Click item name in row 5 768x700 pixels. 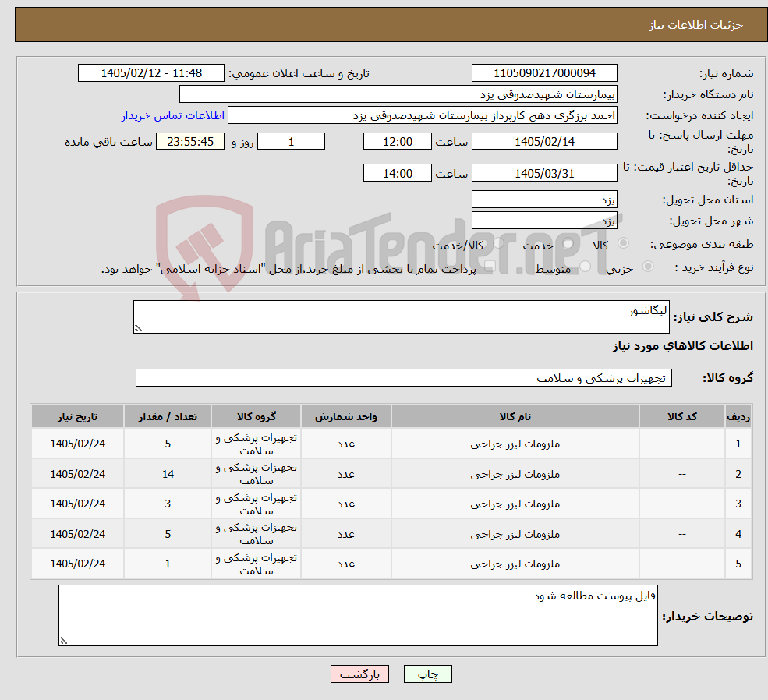click(515, 564)
